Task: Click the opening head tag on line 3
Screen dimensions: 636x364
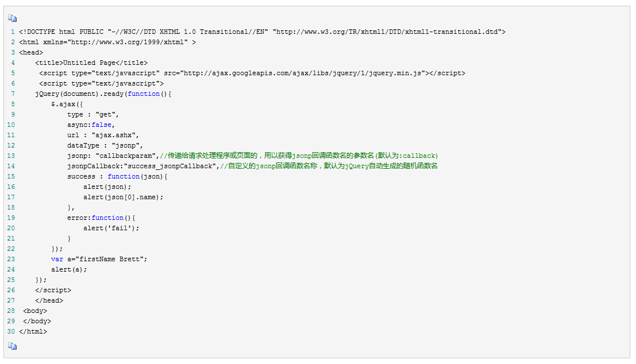Action: pos(31,52)
